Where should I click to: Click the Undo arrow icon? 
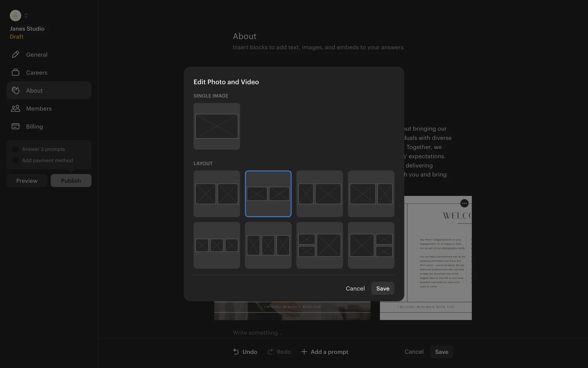click(x=236, y=352)
